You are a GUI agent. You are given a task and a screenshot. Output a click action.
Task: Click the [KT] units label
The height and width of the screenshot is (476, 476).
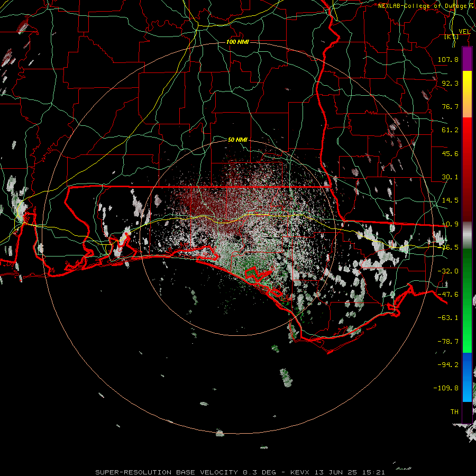(452, 36)
